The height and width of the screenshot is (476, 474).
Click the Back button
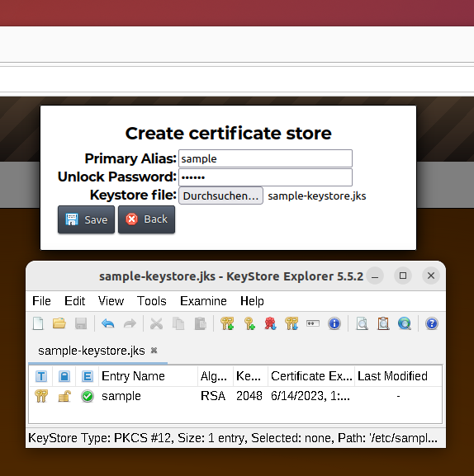coord(146,219)
